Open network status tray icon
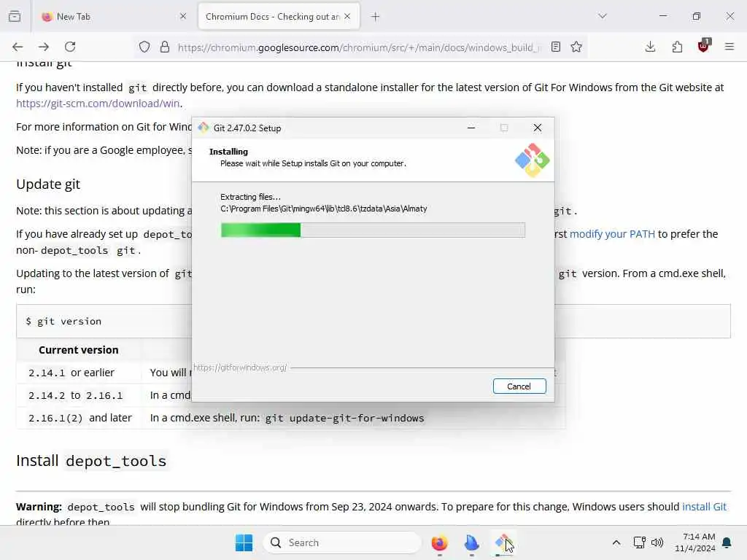Screen dimensions: 747x560 pyautogui.click(x=639, y=542)
